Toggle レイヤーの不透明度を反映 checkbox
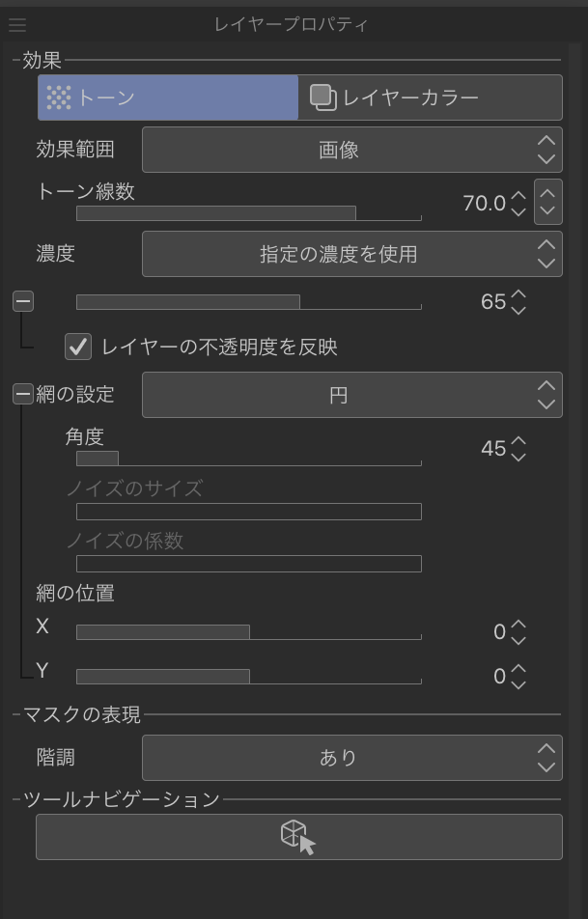 pos(79,346)
